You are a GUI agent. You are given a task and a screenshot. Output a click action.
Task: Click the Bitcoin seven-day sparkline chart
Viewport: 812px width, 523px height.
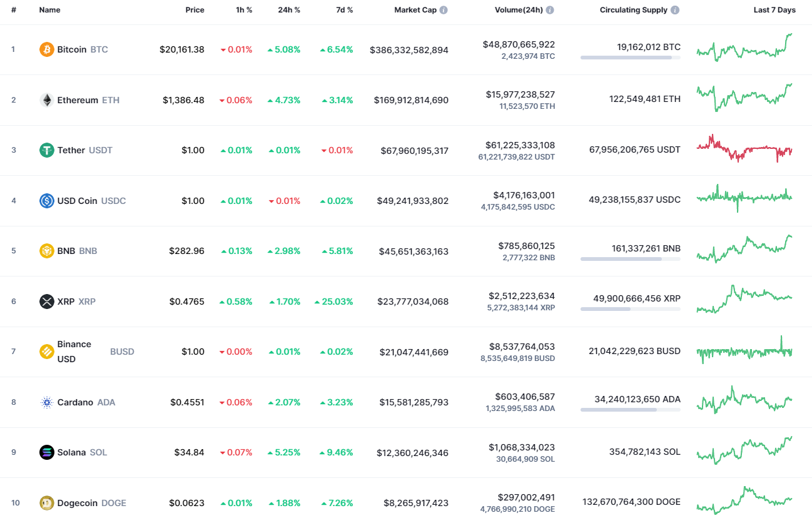pyautogui.click(x=744, y=49)
